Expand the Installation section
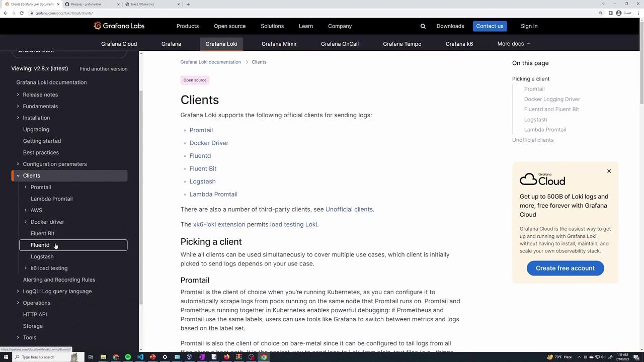 pyautogui.click(x=18, y=118)
